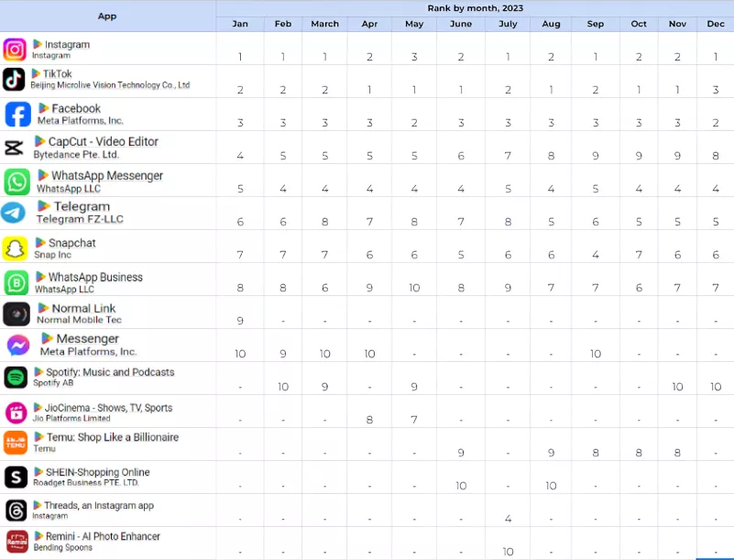
Task: Click the Telegram app icon
Action: [13, 213]
